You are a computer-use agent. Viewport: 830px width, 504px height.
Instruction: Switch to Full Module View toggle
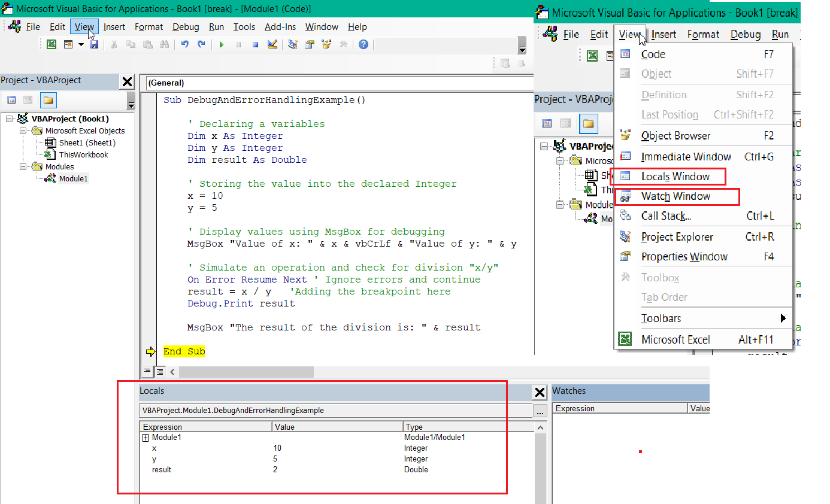point(160,372)
